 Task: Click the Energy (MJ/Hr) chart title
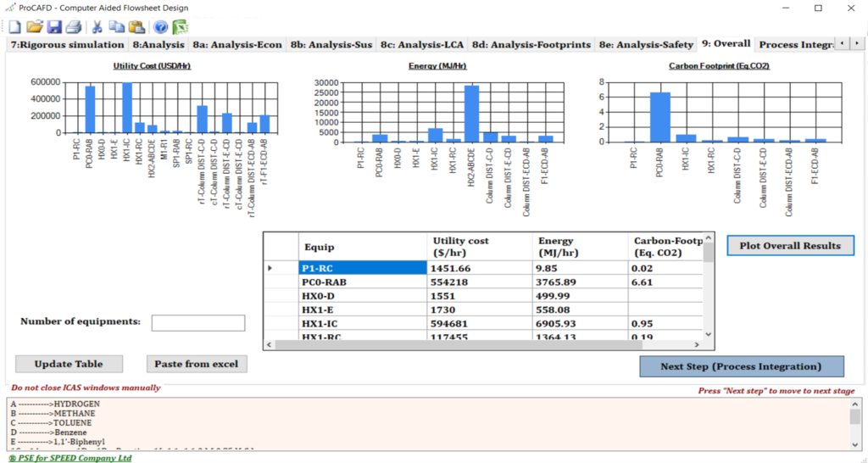point(437,66)
